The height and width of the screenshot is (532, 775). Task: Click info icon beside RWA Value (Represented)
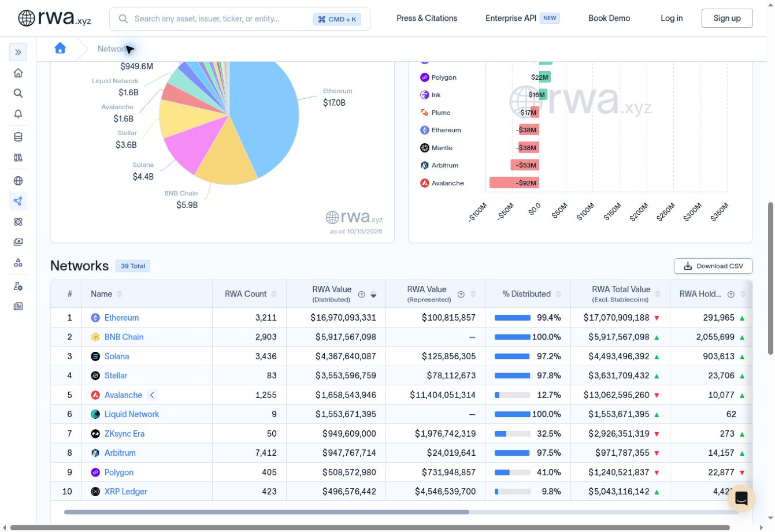click(x=461, y=295)
